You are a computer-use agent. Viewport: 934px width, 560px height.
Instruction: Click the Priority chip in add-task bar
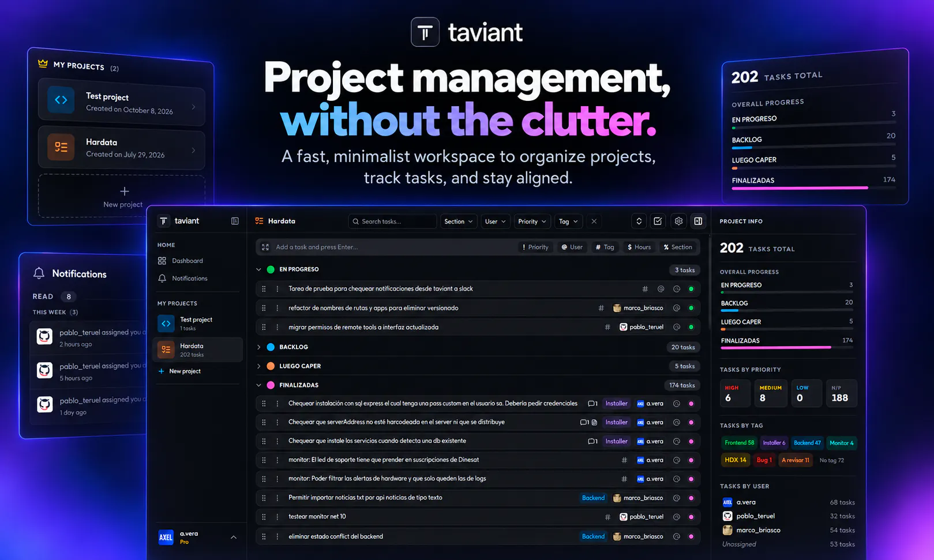pyautogui.click(x=535, y=247)
